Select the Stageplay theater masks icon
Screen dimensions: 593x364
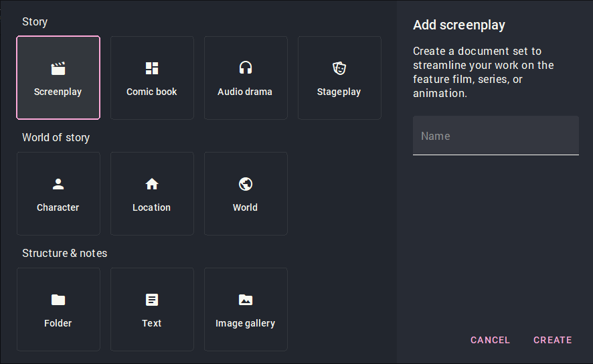click(x=339, y=68)
